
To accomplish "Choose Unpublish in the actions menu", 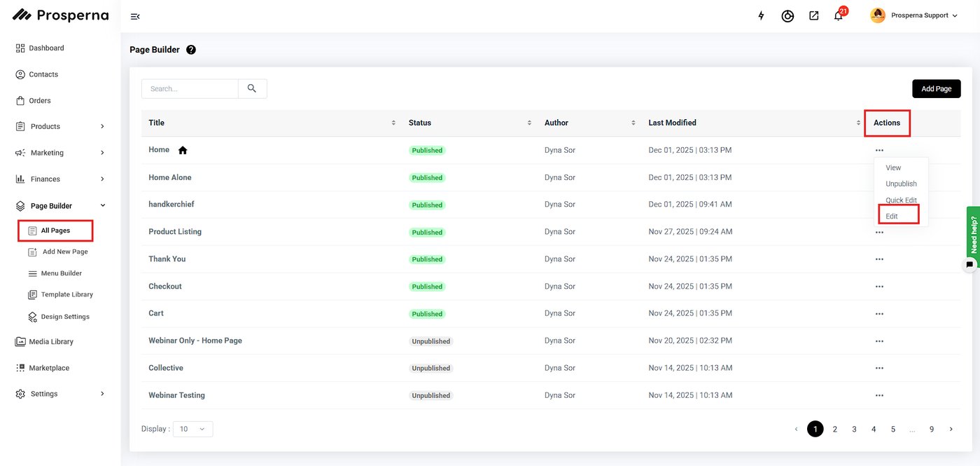I will pyautogui.click(x=901, y=184).
